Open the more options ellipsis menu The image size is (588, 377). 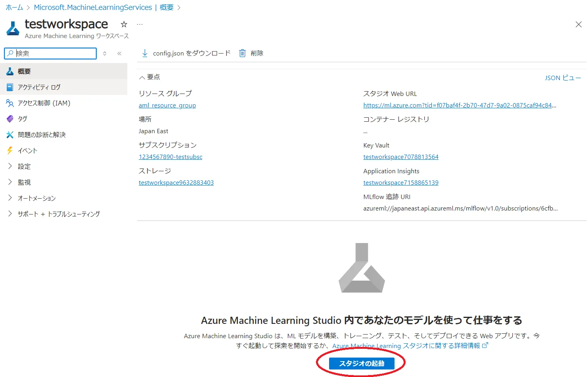click(x=140, y=24)
